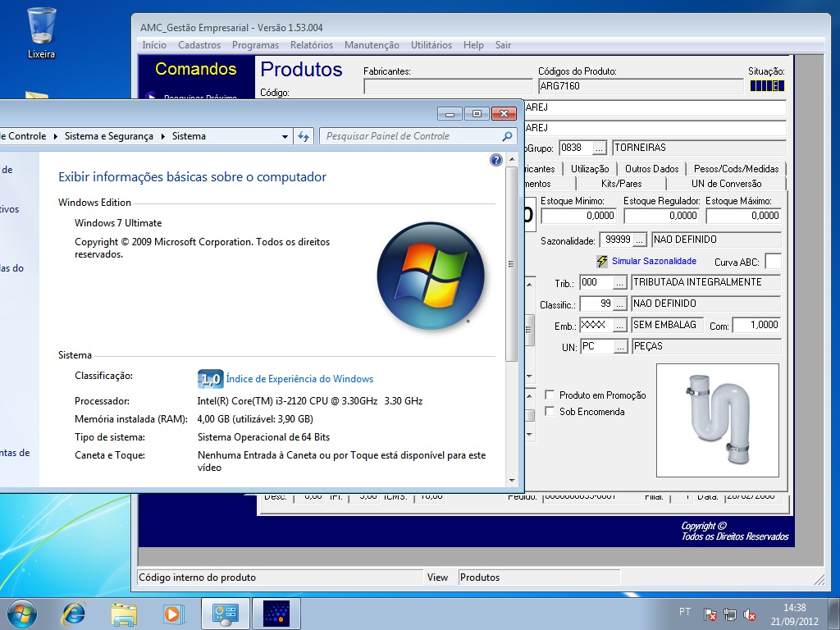
Task: Open the Help menu in AMC
Action: click(473, 45)
